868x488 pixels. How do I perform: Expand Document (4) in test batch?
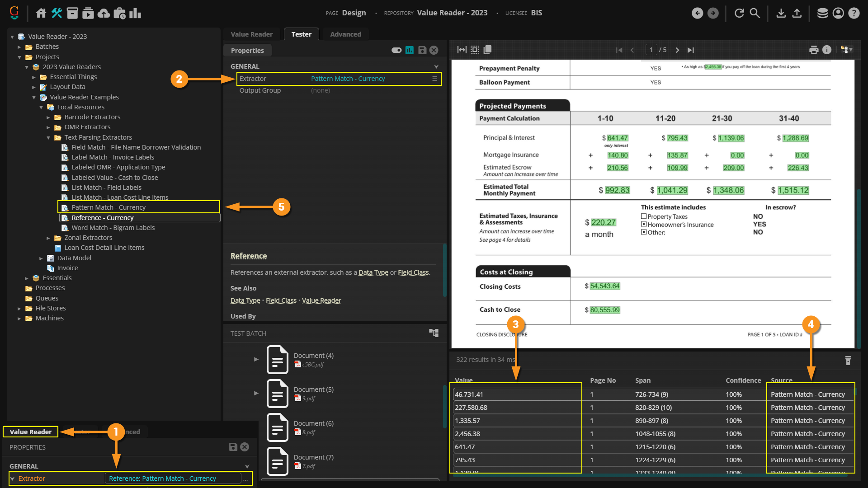coord(256,359)
